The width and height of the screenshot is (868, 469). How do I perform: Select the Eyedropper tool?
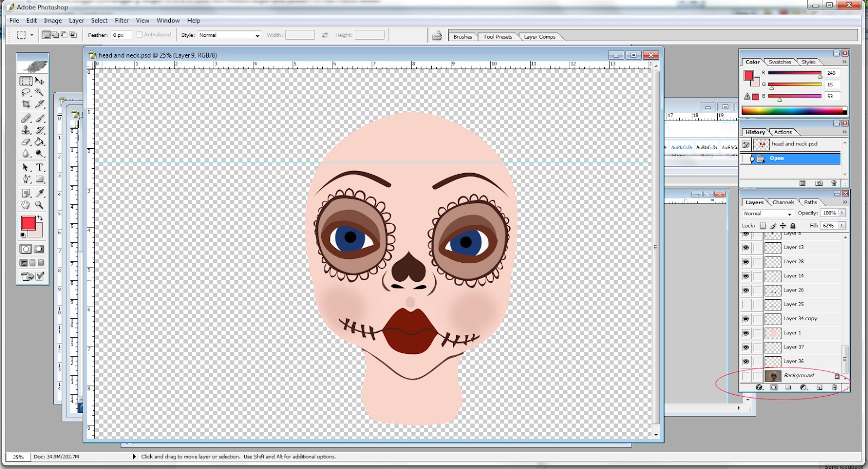(40, 193)
